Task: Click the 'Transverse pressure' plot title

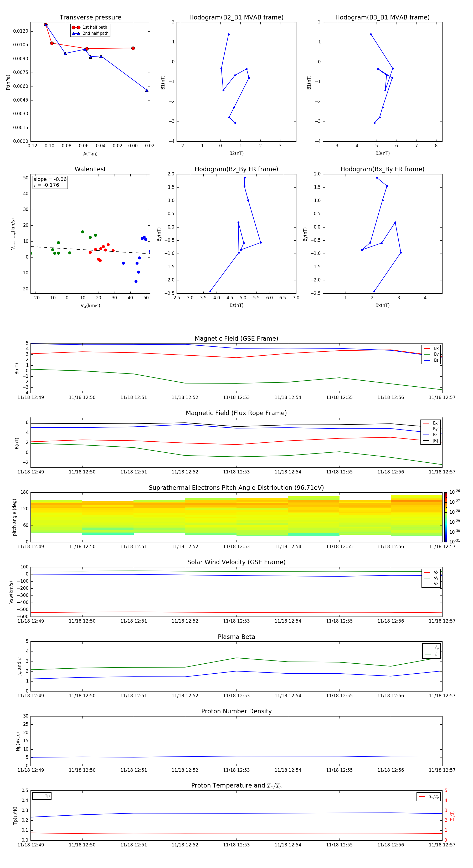Action: [90, 18]
